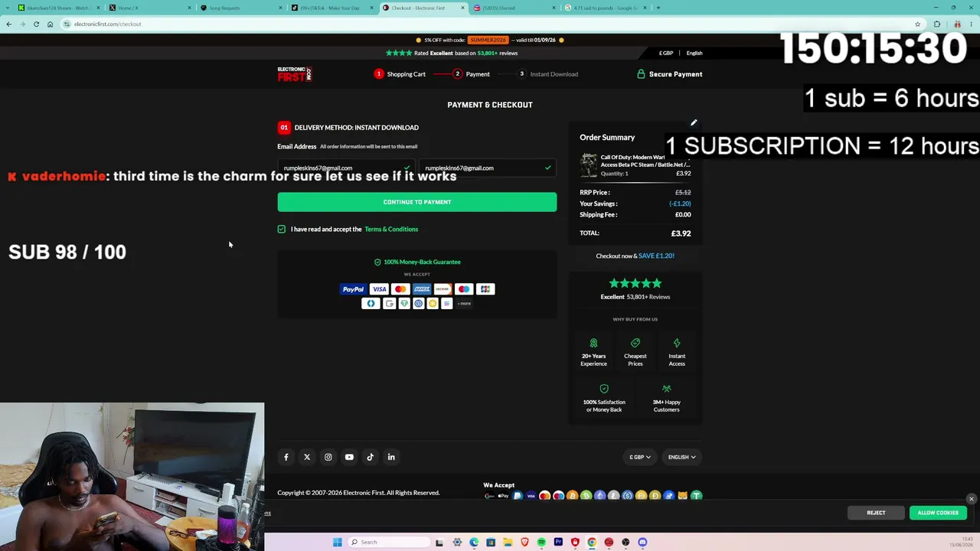
Task: Switch to the stream Watch browser tab
Action: 58,8
